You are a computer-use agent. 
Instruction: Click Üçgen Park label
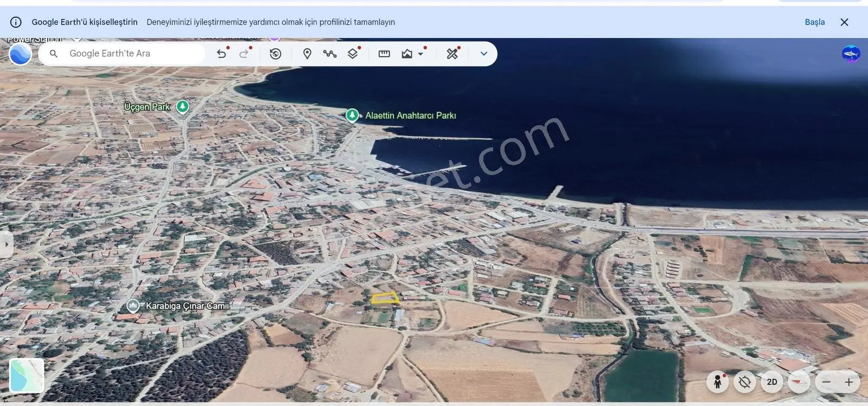(x=147, y=107)
